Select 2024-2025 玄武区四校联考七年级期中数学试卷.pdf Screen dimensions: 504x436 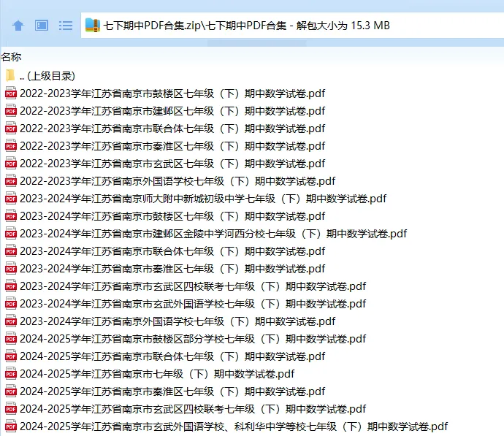pos(193,409)
